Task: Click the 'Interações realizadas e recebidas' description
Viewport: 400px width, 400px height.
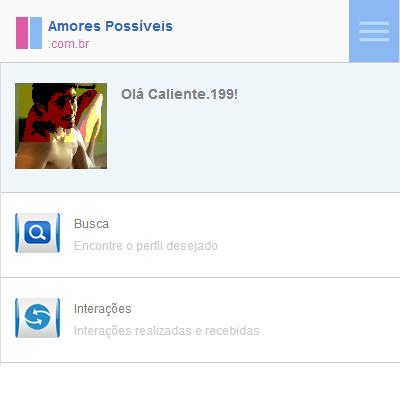Action: tap(167, 331)
